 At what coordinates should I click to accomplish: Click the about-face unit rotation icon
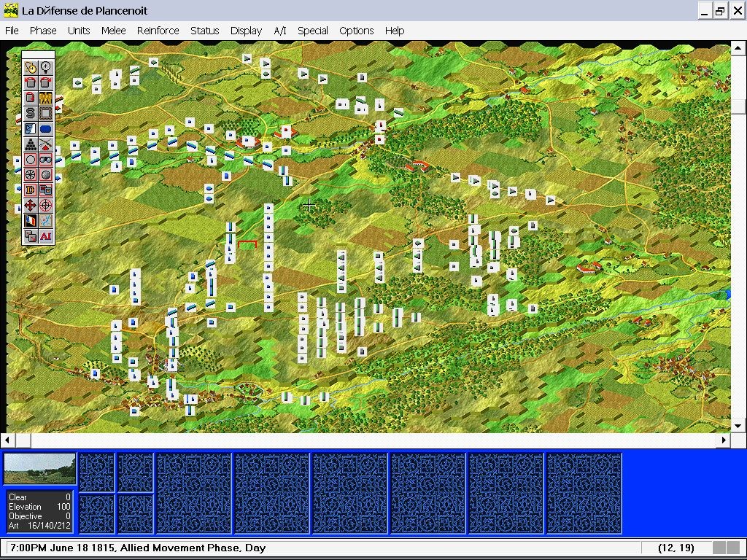coord(31,98)
